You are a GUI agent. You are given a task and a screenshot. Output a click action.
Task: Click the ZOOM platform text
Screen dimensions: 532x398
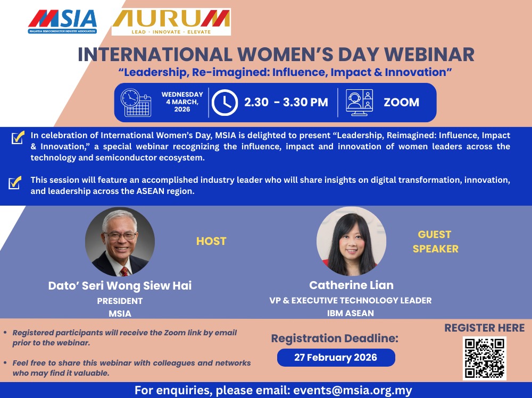point(401,103)
